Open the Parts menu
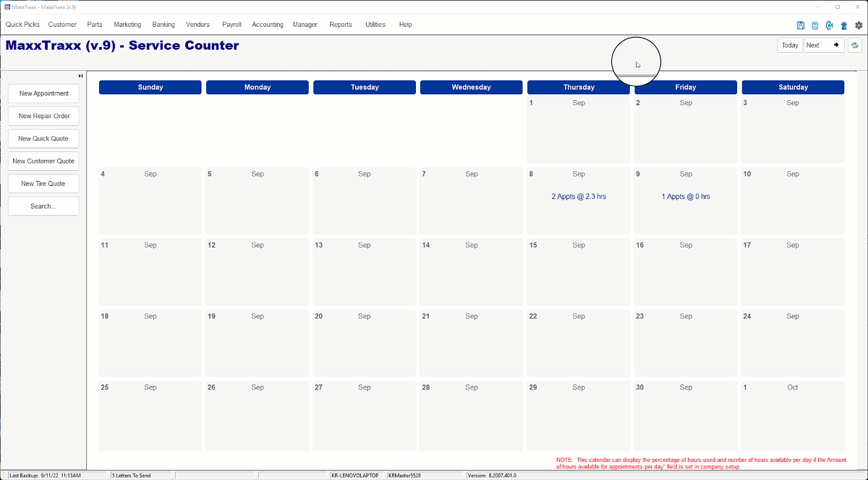This screenshot has height=480, width=868. [95, 25]
